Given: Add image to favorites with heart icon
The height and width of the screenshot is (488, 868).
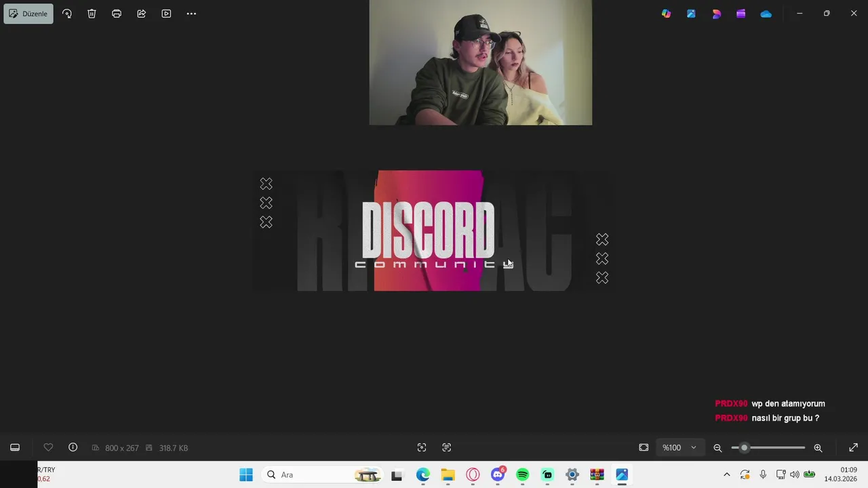Looking at the screenshot, I should (48, 447).
